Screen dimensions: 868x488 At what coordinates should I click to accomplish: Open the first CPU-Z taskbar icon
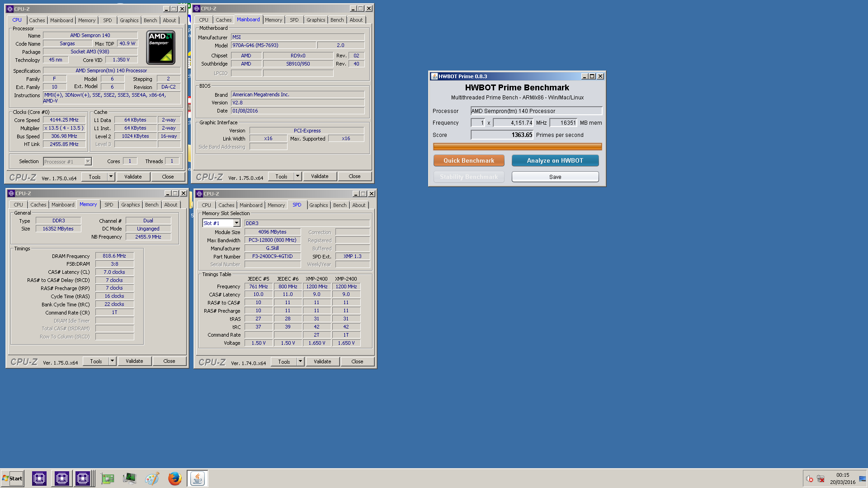coord(39,478)
